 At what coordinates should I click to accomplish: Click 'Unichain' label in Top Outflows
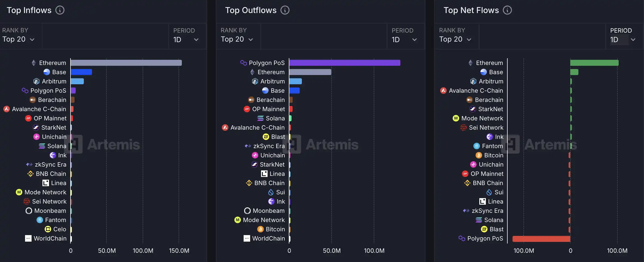(272, 155)
